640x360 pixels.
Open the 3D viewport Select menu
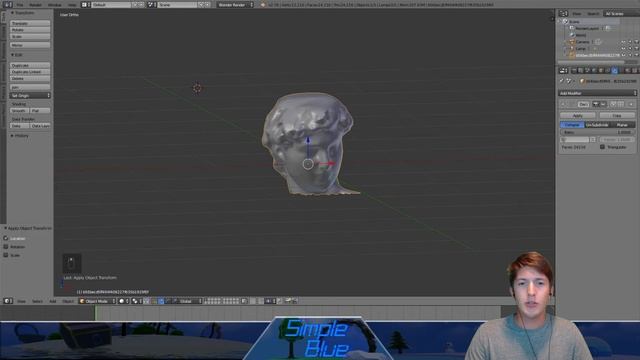coord(37,301)
